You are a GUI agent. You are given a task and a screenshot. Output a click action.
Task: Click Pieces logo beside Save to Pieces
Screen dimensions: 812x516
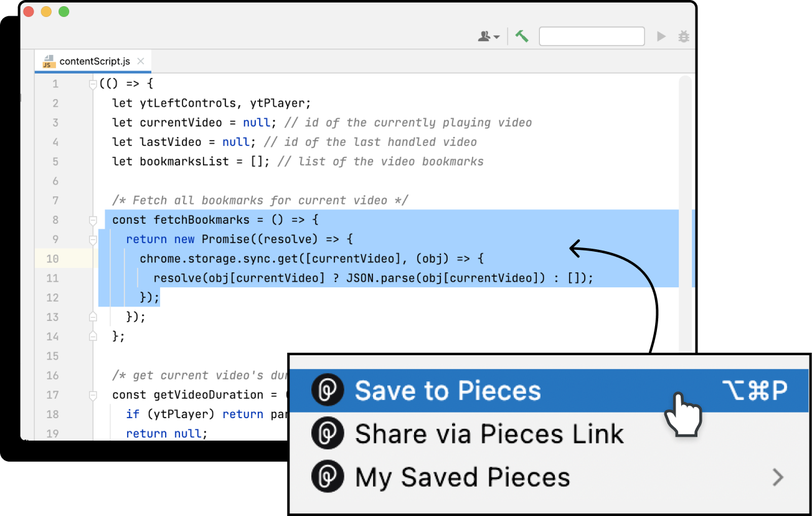point(328,391)
